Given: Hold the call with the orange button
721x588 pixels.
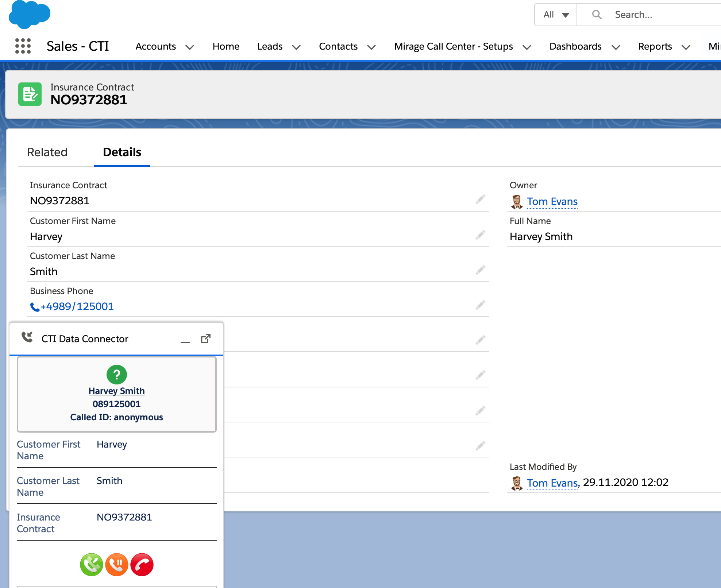Looking at the screenshot, I should pos(117,565).
